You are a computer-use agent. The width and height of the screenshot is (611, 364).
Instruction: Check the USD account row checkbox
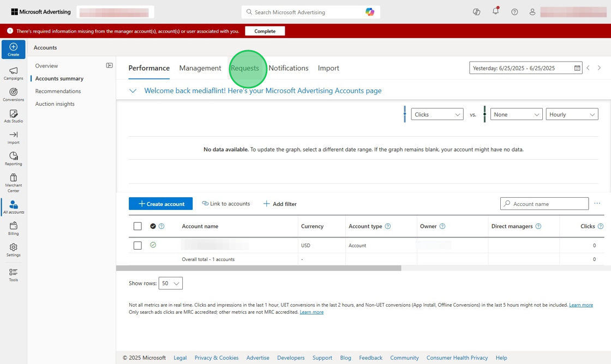pyautogui.click(x=137, y=245)
